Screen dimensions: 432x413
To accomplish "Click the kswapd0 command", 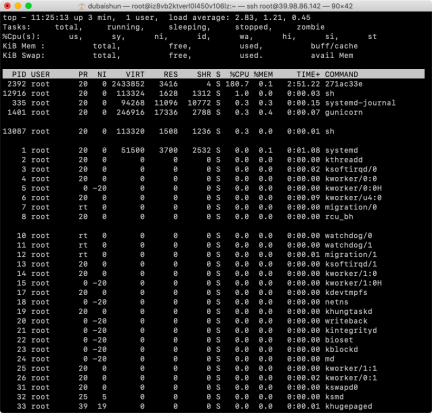I will pos(341,388).
